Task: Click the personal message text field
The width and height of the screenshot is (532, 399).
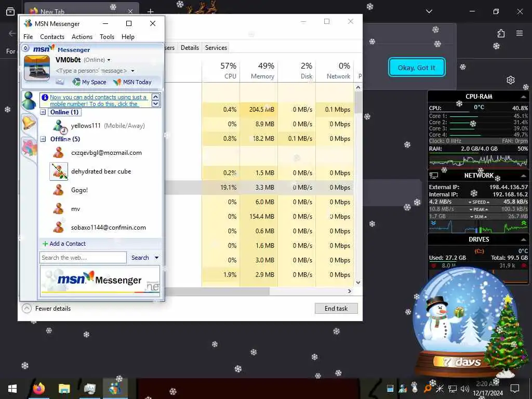Action: pos(91,71)
